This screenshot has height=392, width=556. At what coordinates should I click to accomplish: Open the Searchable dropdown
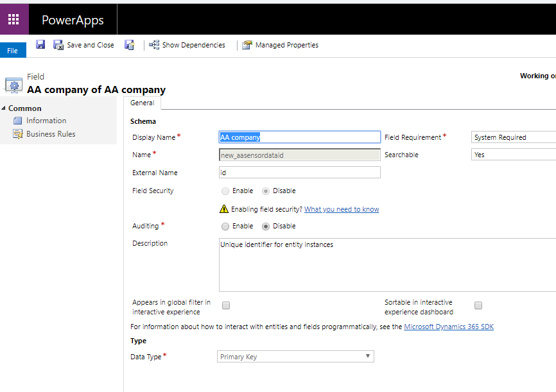(514, 155)
